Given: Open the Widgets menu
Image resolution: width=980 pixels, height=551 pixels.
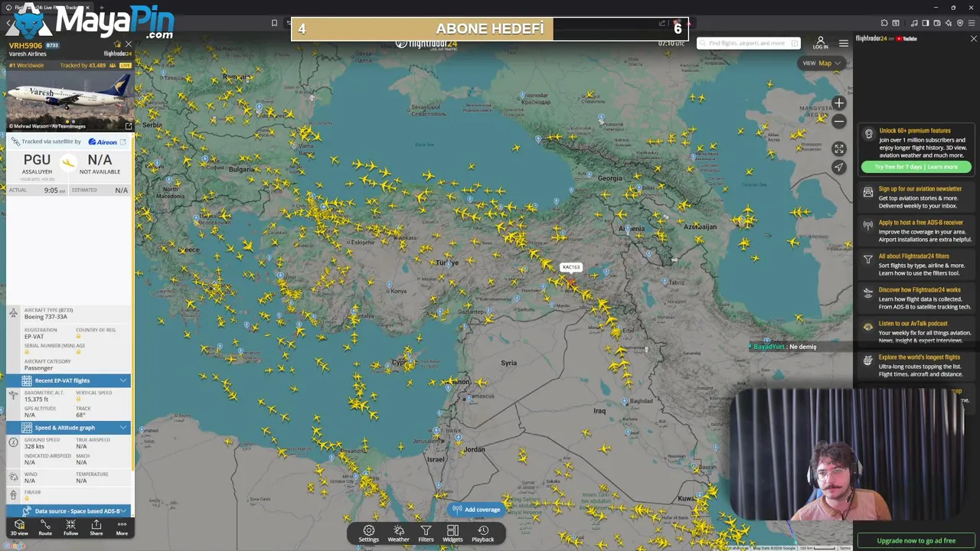Looking at the screenshot, I should (452, 533).
